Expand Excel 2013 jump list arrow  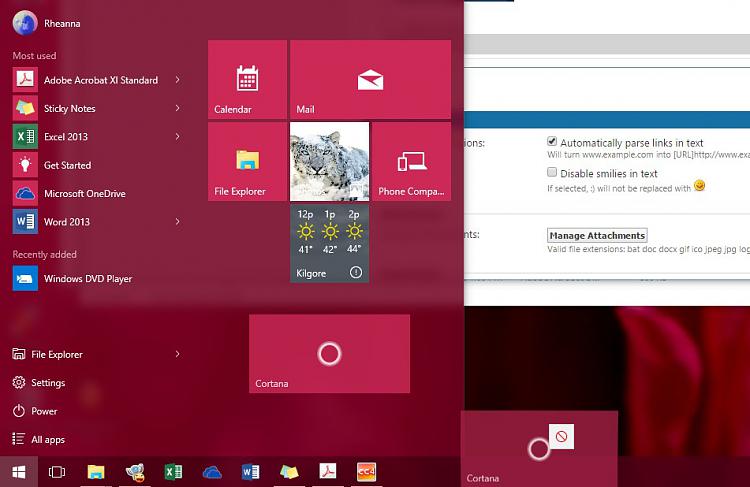[x=177, y=136]
